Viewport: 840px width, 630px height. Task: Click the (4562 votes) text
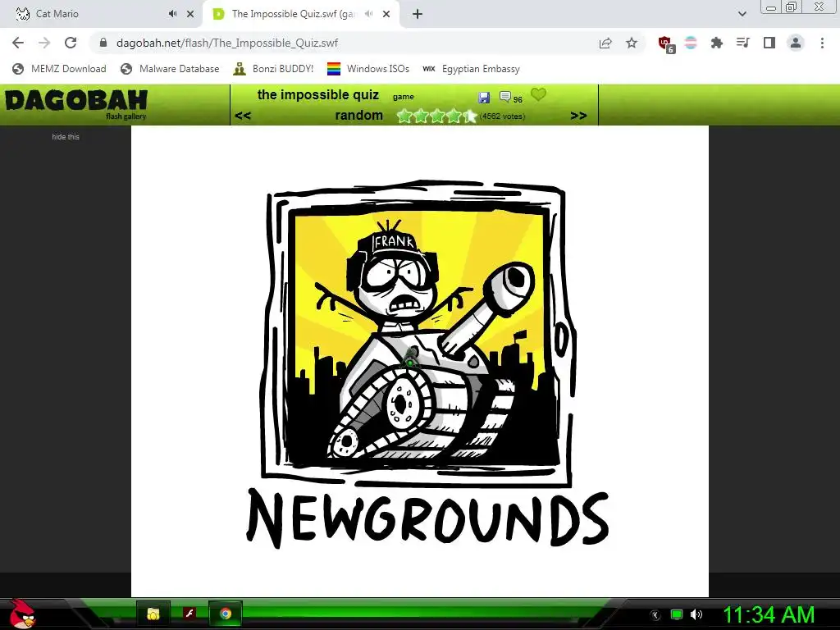(503, 116)
